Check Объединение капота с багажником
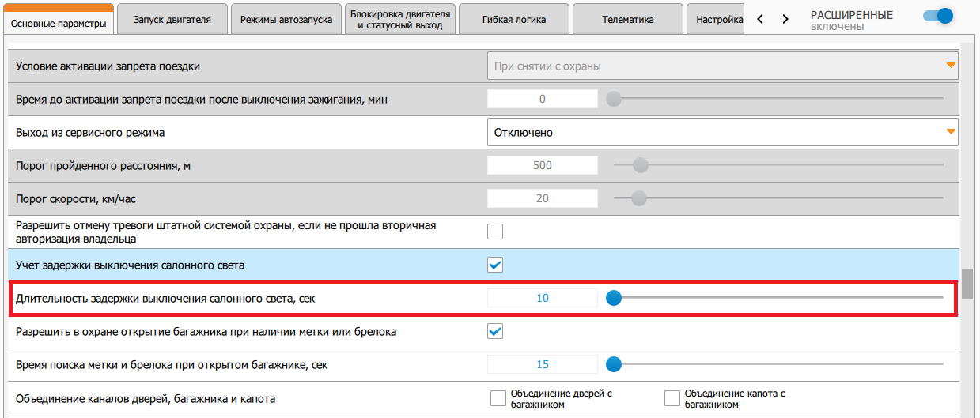 coord(672,397)
